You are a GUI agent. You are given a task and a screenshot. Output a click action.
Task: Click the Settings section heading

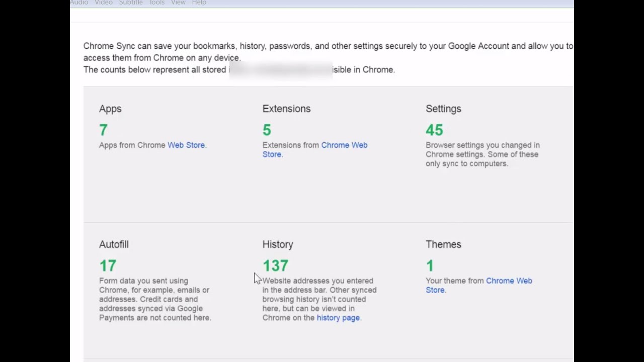pos(443,109)
